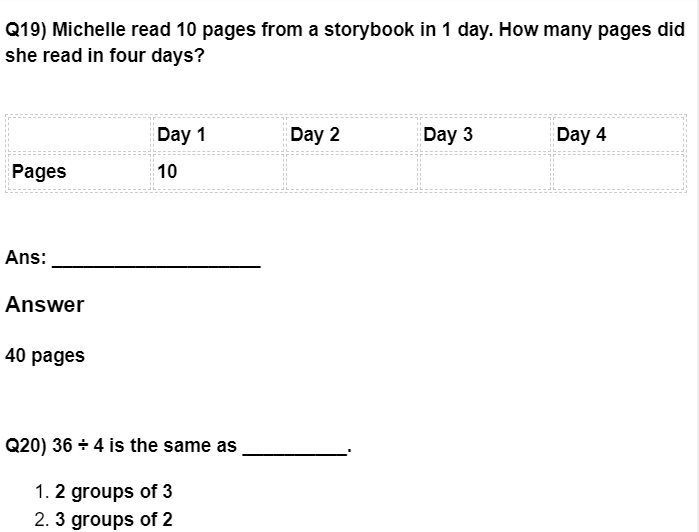Click the Q20 question text
699x532 pixels.
coord(178,445)
